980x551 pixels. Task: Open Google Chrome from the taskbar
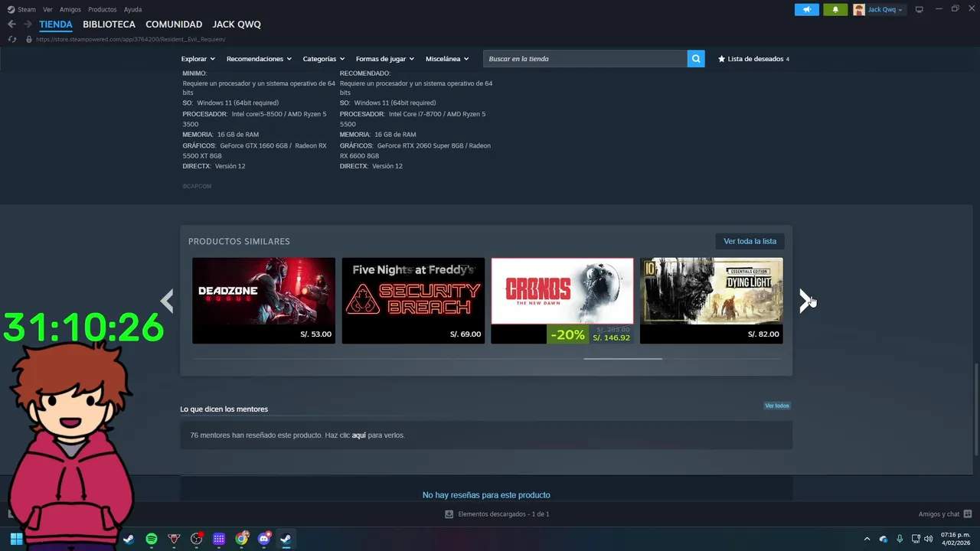242,539
